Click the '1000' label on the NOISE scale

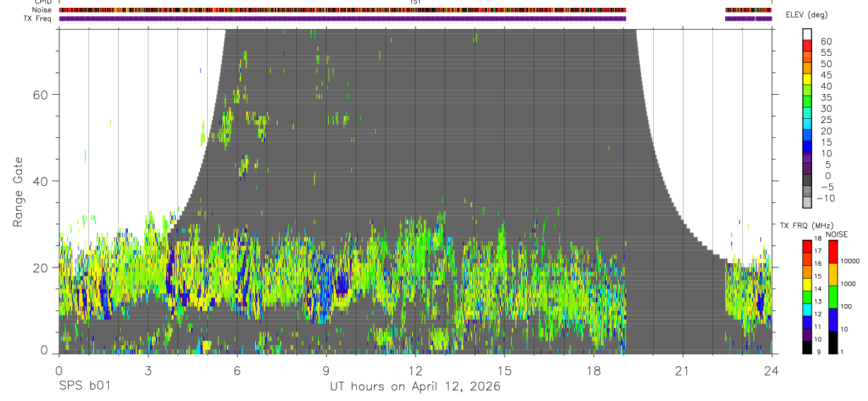pos(849,284)
